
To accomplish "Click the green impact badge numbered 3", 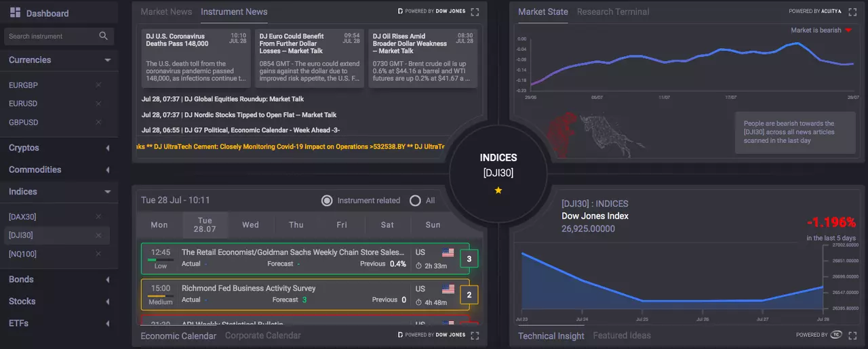I will pyautogui.click(x=469, y=259).
